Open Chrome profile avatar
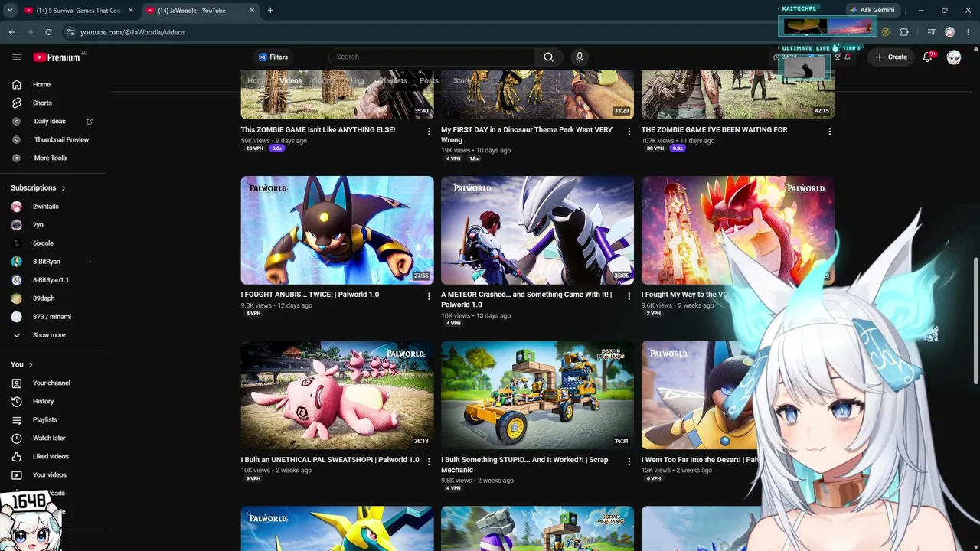The image size is (980, 551). (949, 32)
